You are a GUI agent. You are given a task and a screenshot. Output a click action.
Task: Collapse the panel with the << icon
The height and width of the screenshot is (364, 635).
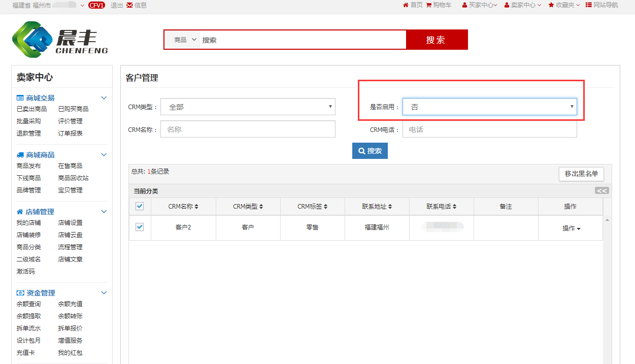coord(601,191)
